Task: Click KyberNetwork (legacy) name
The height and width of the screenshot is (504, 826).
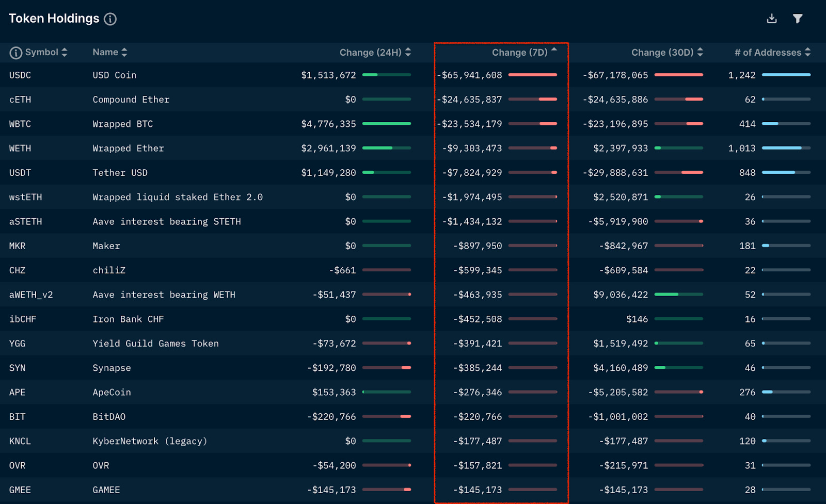Action: click(150, 441)
